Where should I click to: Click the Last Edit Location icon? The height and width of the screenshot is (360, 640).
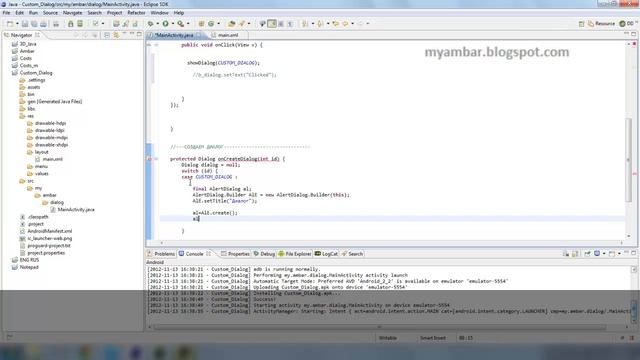coord(336,24)
